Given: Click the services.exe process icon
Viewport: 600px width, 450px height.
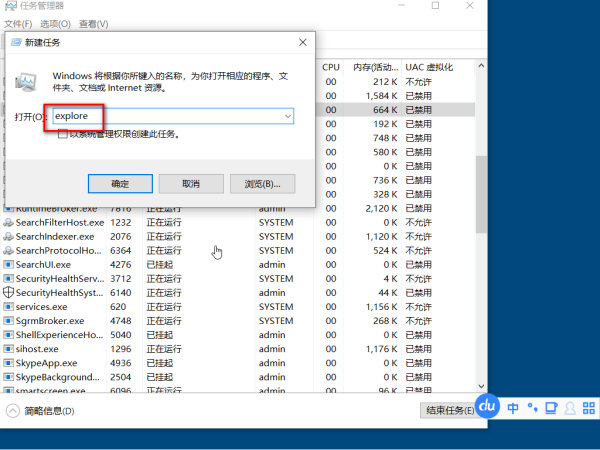Looking at the screenshot, I should tap(8, 306).
